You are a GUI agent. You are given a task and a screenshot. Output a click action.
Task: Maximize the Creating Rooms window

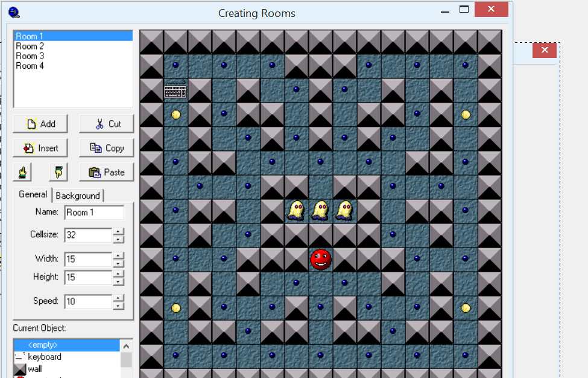pyautogui.click(x=464, y=10)
